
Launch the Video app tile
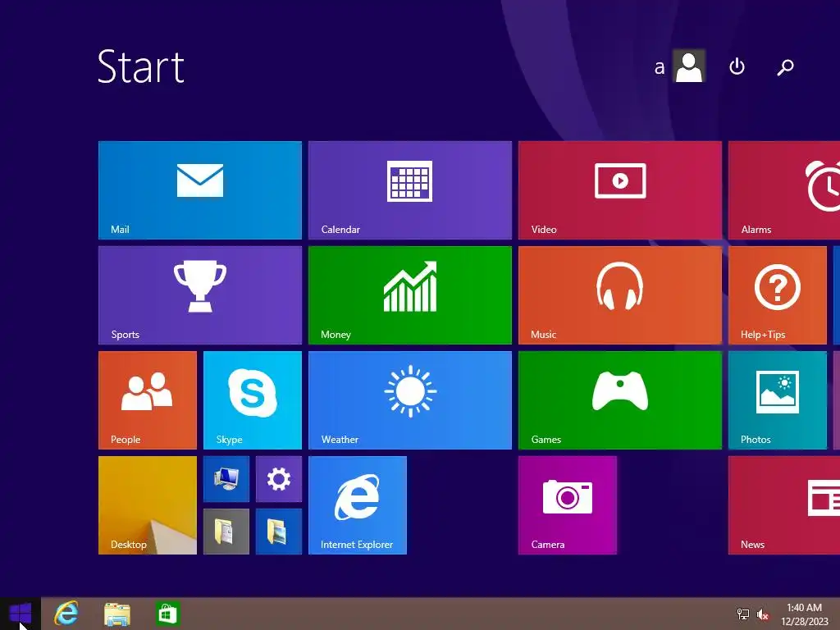click(x=620, y=190)
